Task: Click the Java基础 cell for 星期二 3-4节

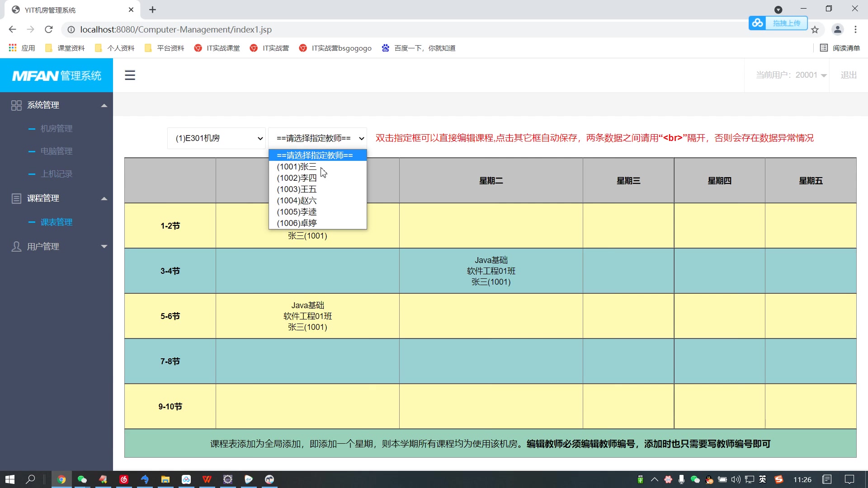Action: [491, 271]
